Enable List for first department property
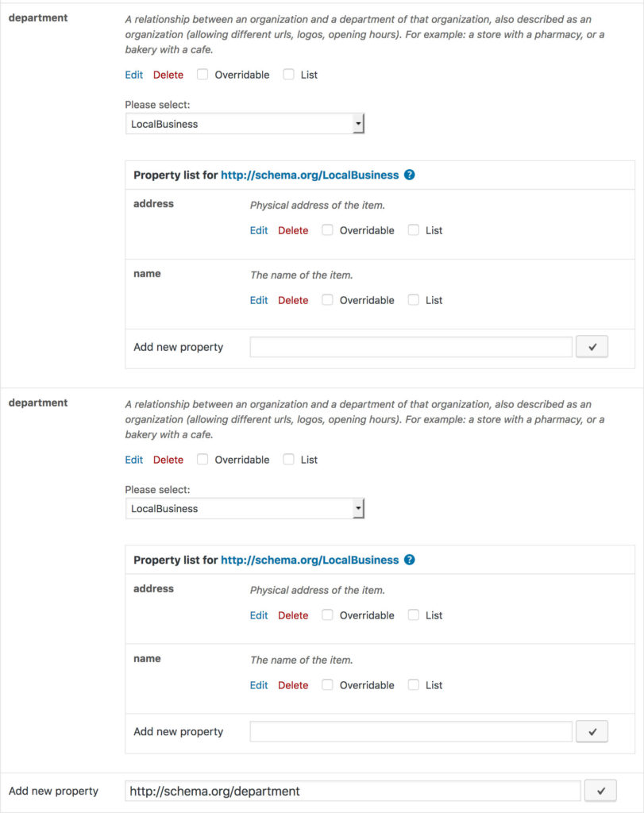The width and height of the screenshot is (644, 813). click(288, 75)
